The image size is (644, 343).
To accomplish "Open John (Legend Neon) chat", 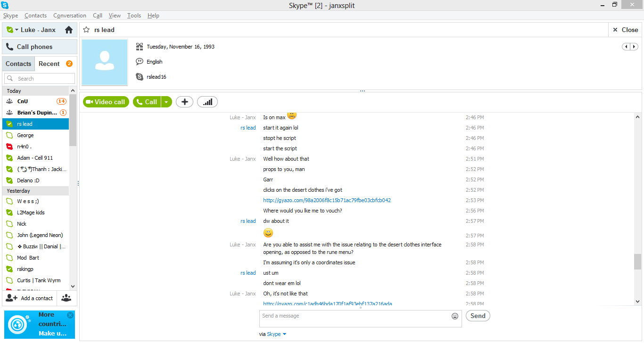I will [36, 235].
